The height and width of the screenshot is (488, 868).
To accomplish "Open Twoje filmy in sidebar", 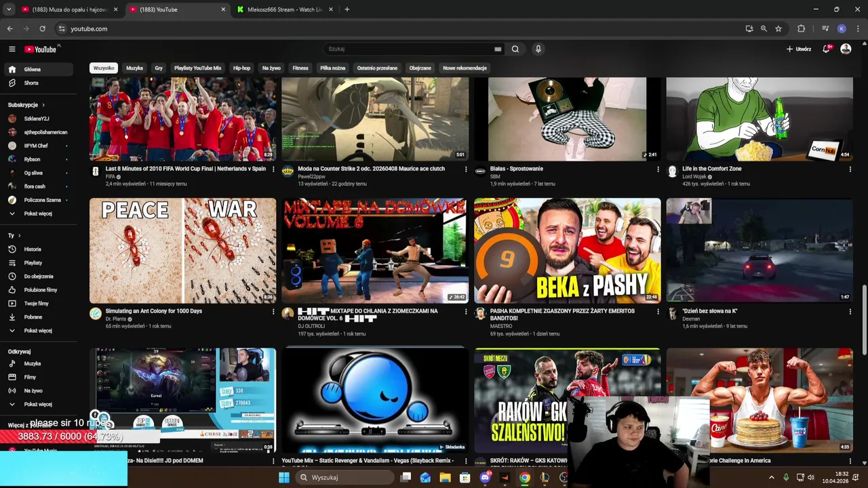I will 39,304.
